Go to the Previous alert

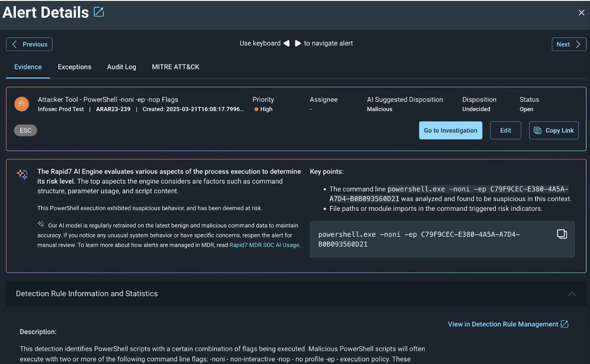(29, 44)
